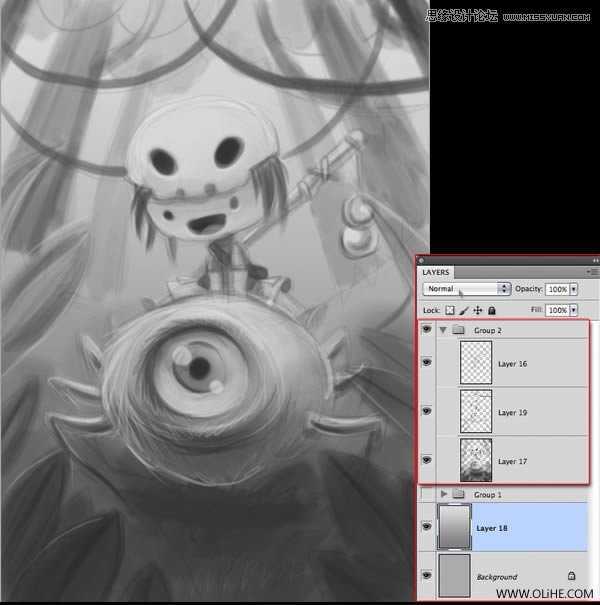Select the 'Background' layer name text
The image size is (600, 605).
click(497, 577)
